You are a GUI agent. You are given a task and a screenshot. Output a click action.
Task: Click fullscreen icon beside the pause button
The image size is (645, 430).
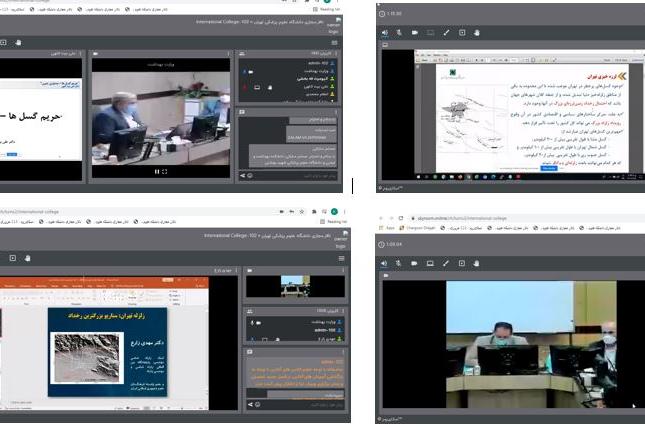(165, 171)
